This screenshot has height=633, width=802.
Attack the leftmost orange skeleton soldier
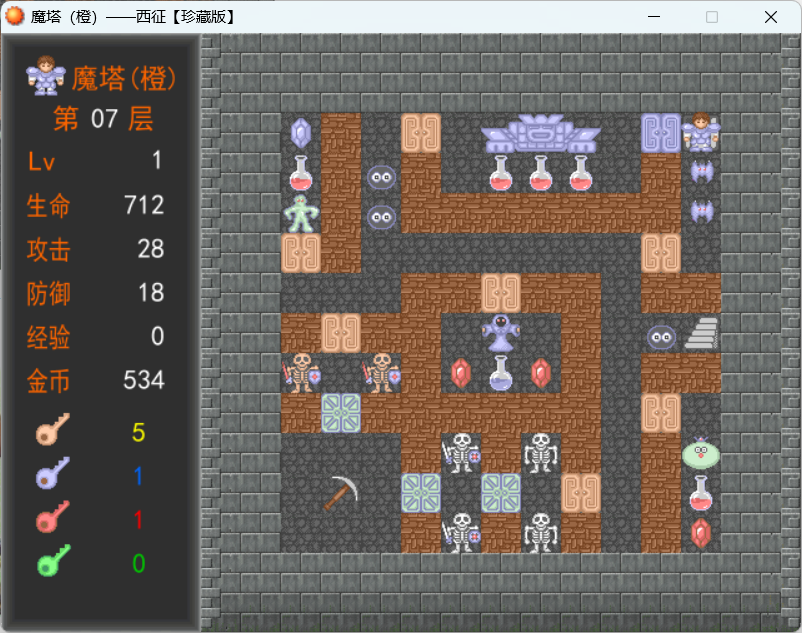pos(301,373)
